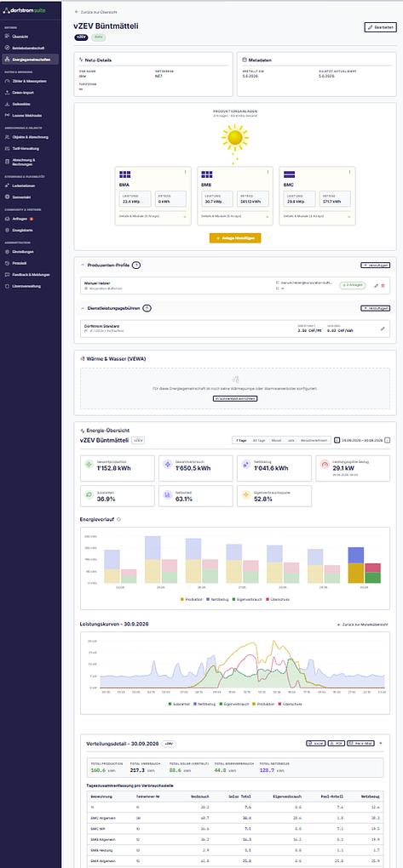Go to next date range arrow
The image size is (403, 868).
pos(387,440)
